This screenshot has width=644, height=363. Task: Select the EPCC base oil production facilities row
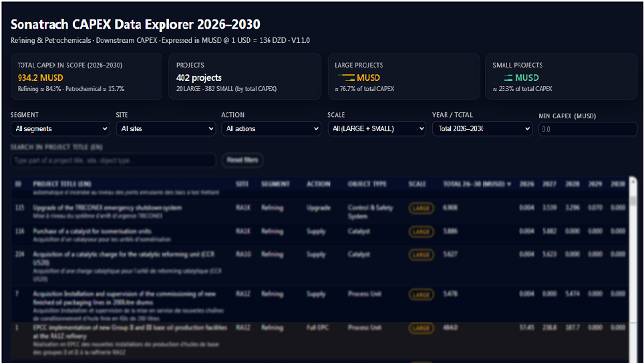(319, 340)
